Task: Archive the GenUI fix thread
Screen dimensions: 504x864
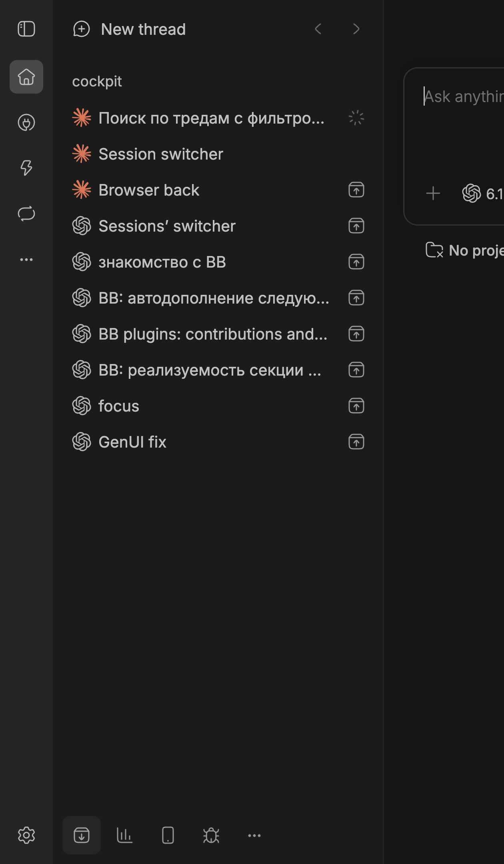Action: click(356, 442)
